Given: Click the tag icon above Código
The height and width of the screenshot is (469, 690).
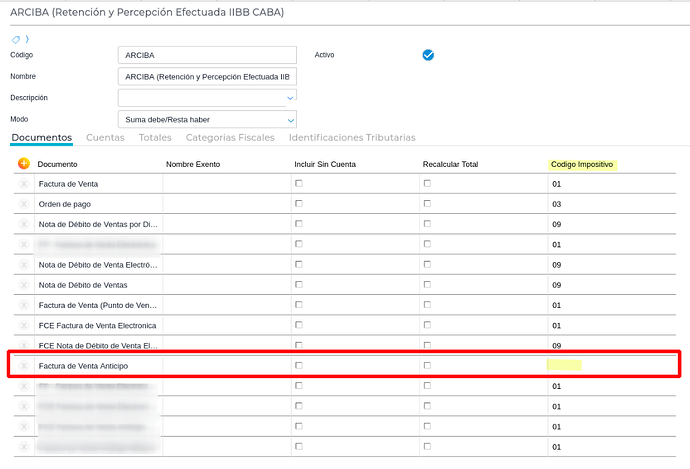Looking at the screenshot, I should point(16,40).
